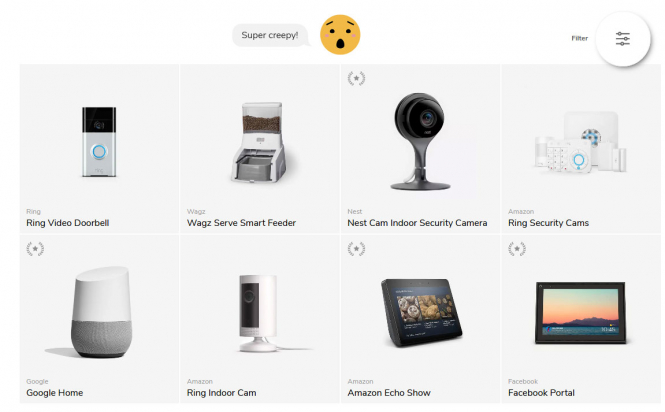Open the Ring Indoor Cam product image
This screenshot has height=412, width=665.
257,313
